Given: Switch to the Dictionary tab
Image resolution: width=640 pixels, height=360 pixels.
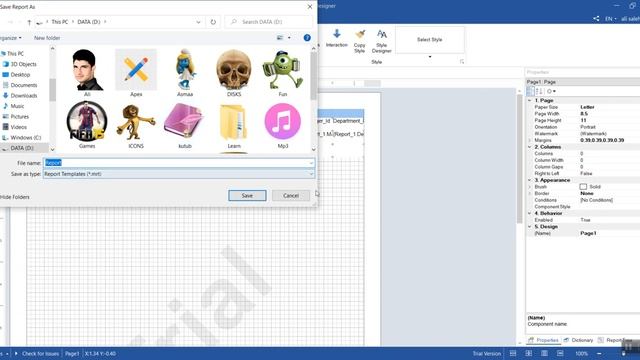Looking at the screenshot, I should 578,340.
